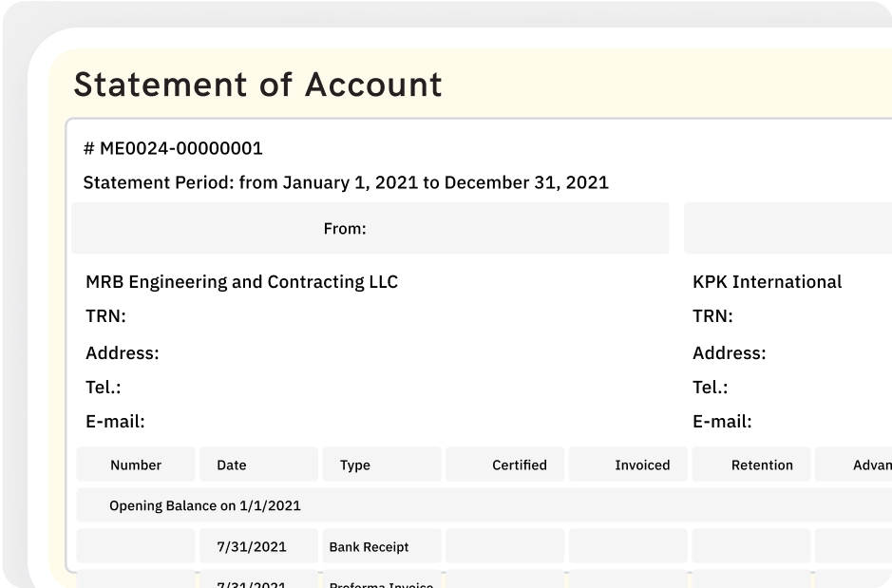
Task: Click document number ME0024-00000001
Action: (172, 148)
